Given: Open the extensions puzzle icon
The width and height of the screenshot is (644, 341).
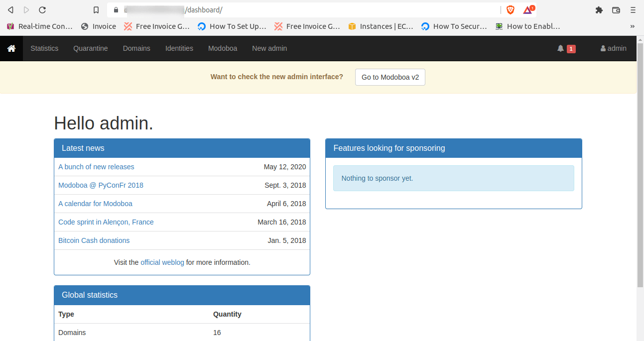Looking at the screenshot, I should (x=599, y=10).
